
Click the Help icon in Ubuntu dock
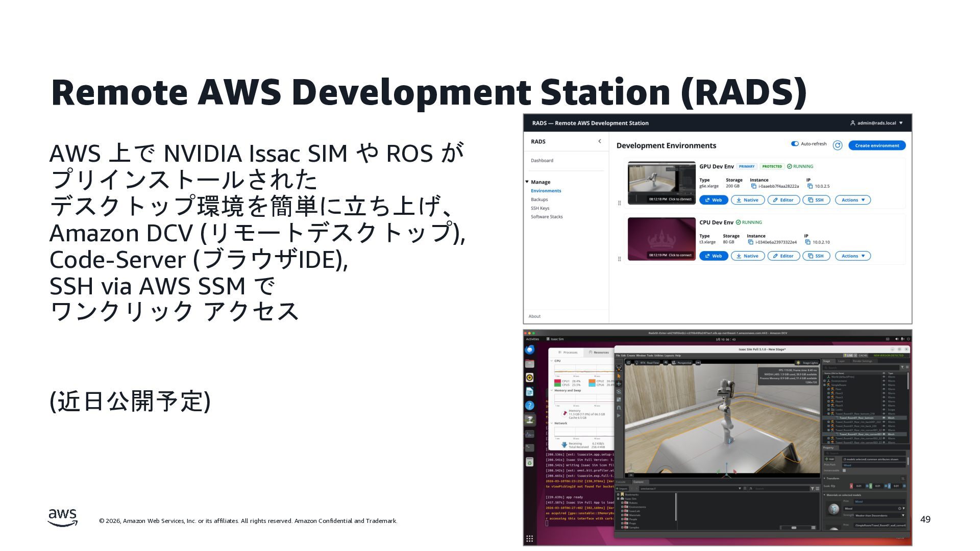(x=529, y=406)
